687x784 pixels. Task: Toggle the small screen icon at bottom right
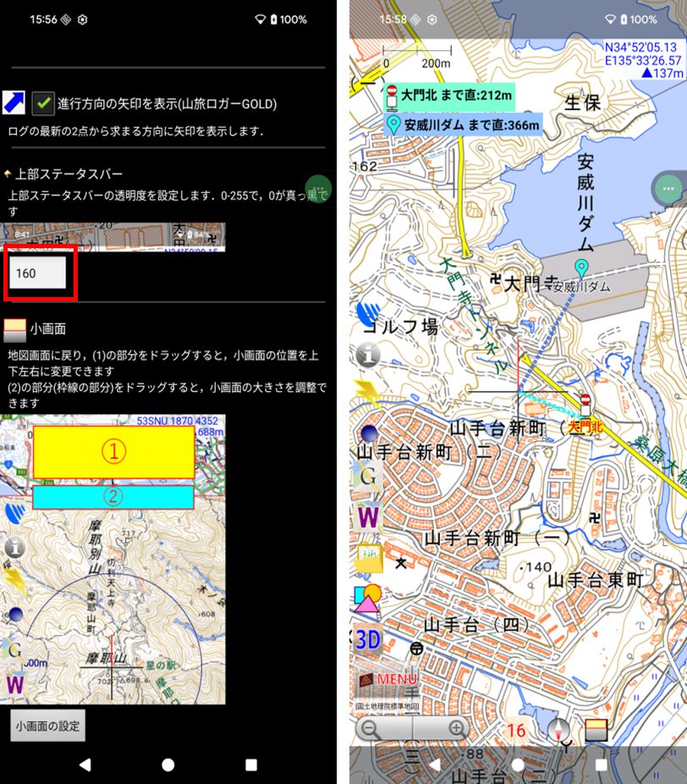tap(596, 729)
